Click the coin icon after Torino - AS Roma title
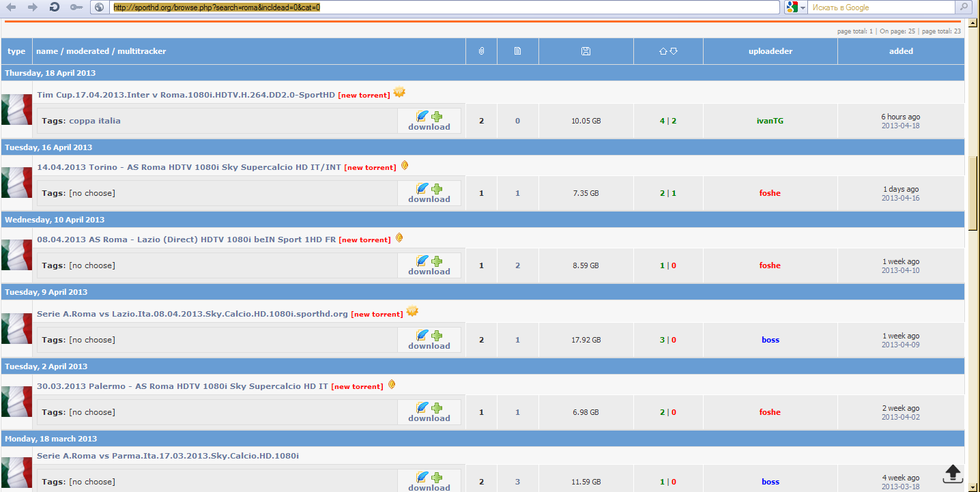The height and width of the screenshot is (492, 980). tap(405, 165)
